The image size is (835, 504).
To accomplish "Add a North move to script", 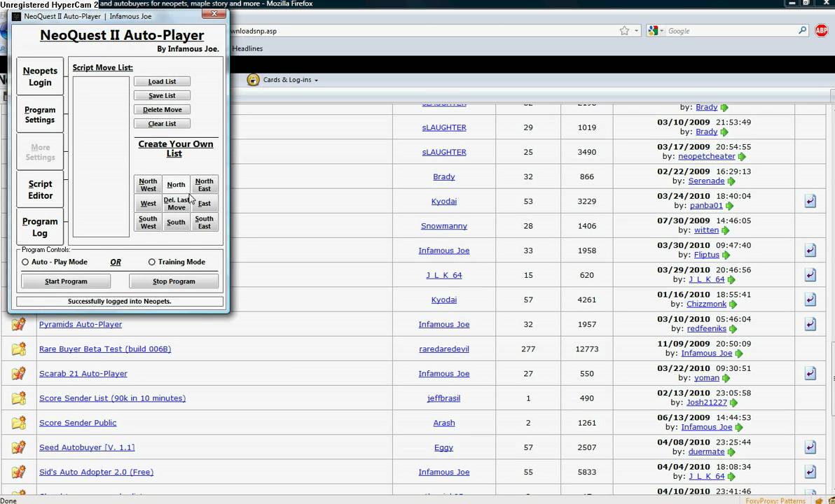I will point(177,185).
